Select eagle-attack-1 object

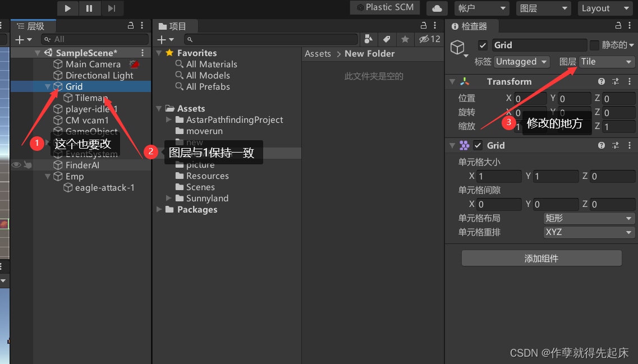point(104,188)
